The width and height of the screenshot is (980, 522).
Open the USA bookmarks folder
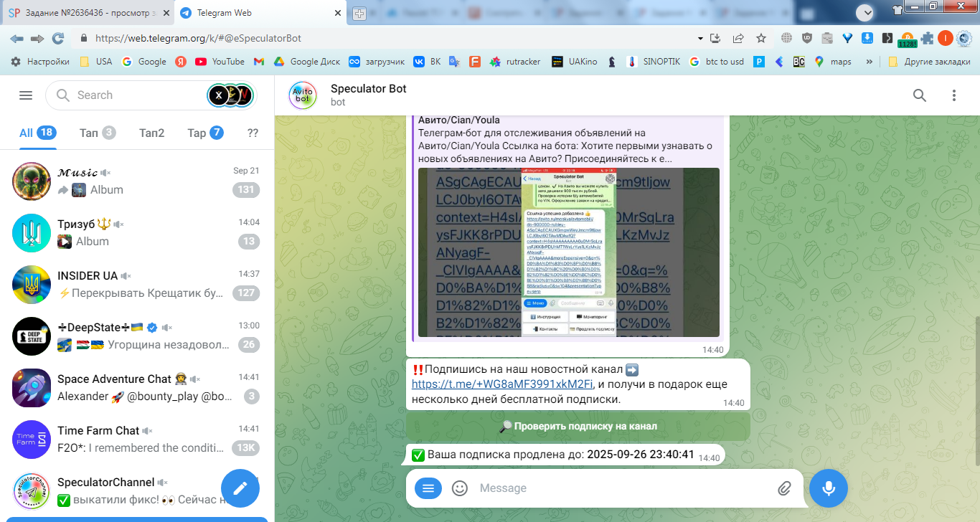[95, 62]
